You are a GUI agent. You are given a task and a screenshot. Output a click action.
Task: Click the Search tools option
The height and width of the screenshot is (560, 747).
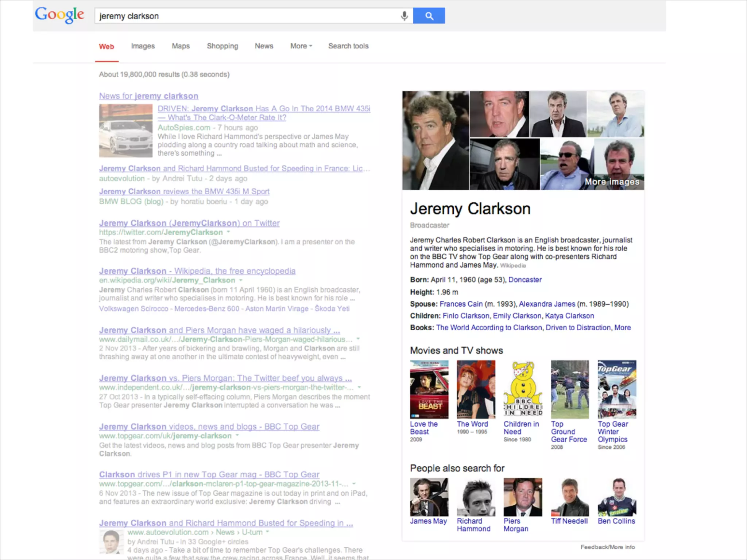(348, 46)
